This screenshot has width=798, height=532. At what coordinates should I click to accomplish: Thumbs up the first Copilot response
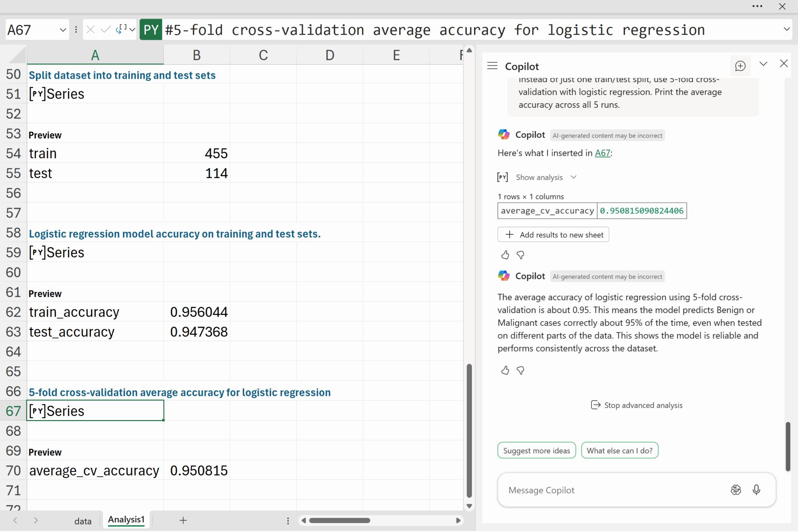coord(505,255)
